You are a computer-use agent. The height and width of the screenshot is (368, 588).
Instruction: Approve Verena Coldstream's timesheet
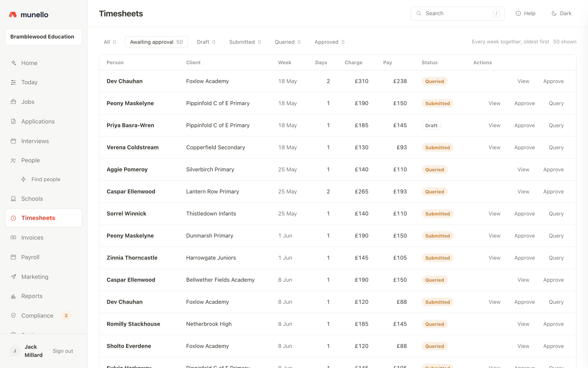coord(524,148)
